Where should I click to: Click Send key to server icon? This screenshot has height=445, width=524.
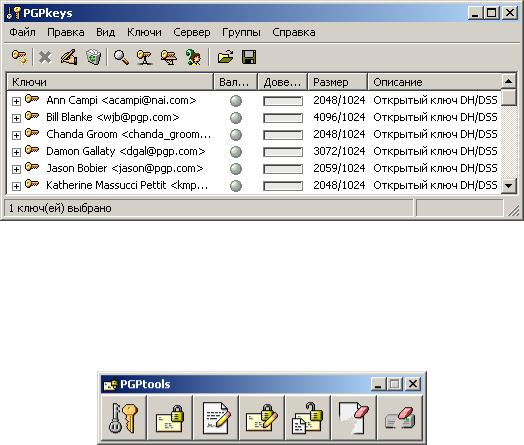click(145, 57)
